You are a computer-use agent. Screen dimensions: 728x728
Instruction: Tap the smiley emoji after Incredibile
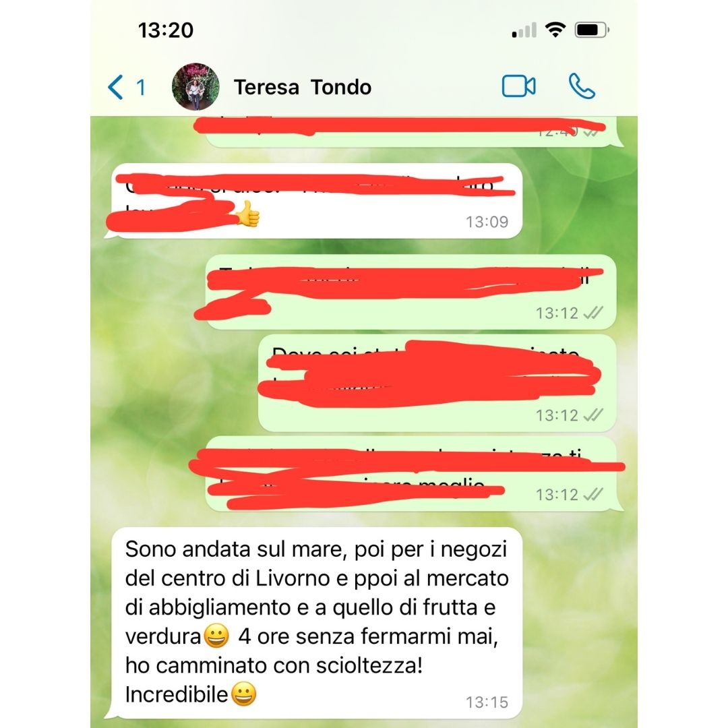[x=244, y=694]
